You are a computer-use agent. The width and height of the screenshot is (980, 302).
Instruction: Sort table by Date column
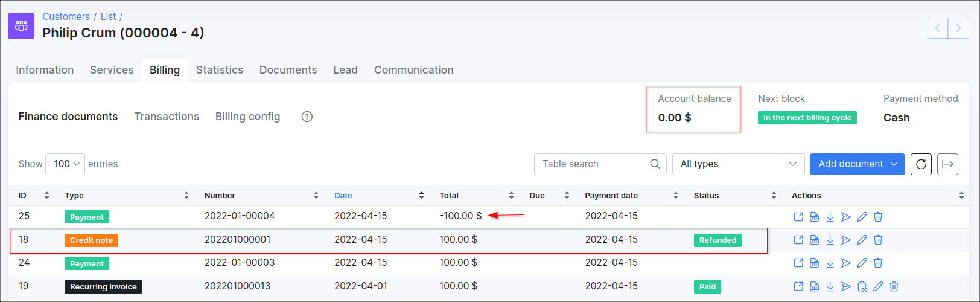click(x=343, y=195)
